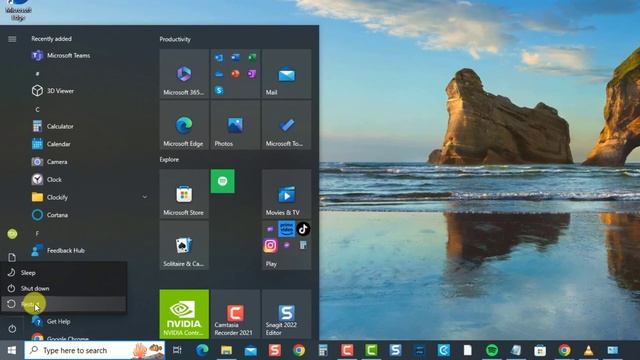This screenshot has width=640, height=360.
Task: Open Microsoft Store on the taskbar
Action: (540, 350)
